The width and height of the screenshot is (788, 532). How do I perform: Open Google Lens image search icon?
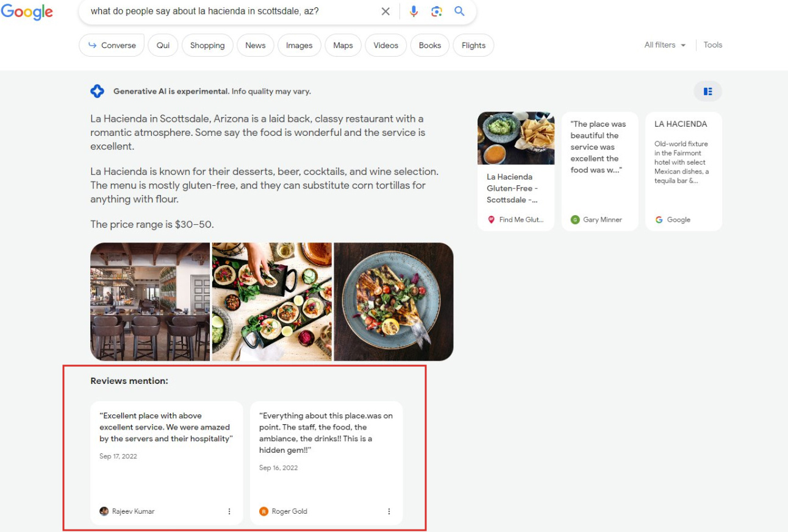pyautogui.click(x=437, y=12)
